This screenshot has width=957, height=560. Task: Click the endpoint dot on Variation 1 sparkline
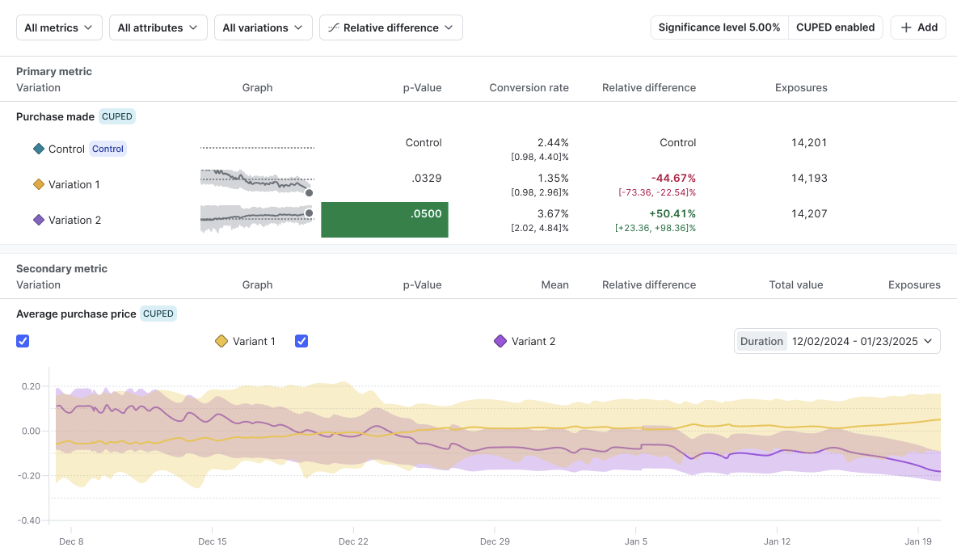pyautogui.click(x=309, y=193)
